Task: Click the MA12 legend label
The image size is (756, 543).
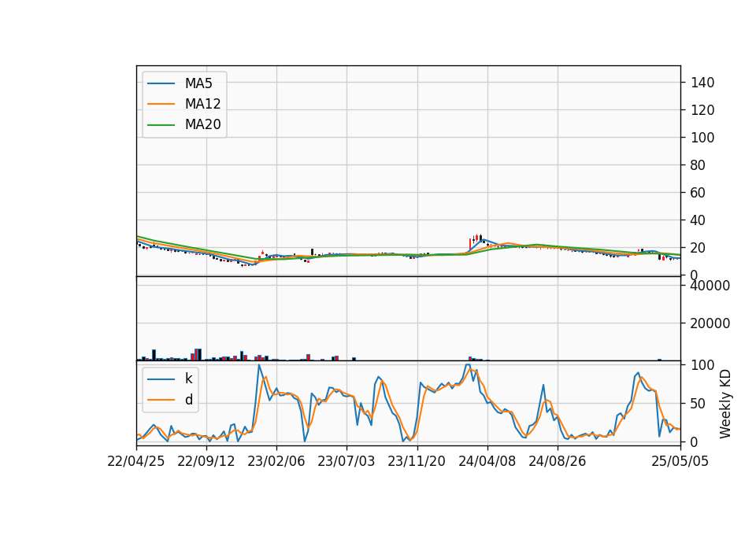Action: [202, 104]
